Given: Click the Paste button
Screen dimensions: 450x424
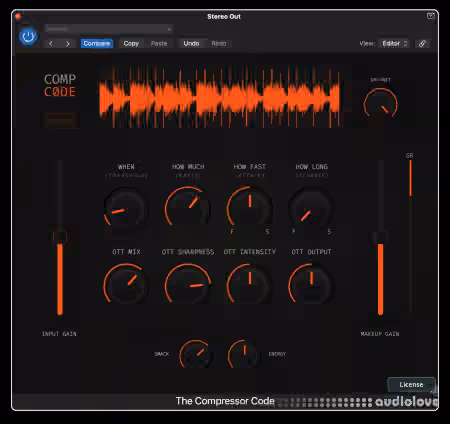Looking at the screenshot, I should [x=159, y=44].
